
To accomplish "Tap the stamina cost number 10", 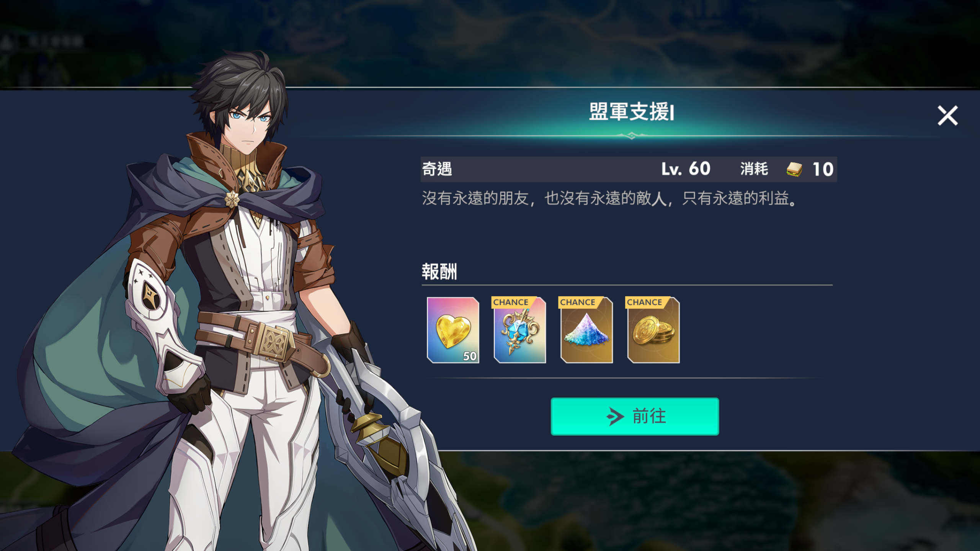I will click(823, 169).
